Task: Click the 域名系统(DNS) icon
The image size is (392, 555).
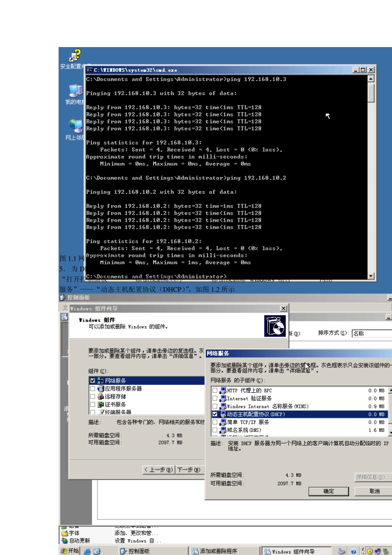Action: click(223, 430)
